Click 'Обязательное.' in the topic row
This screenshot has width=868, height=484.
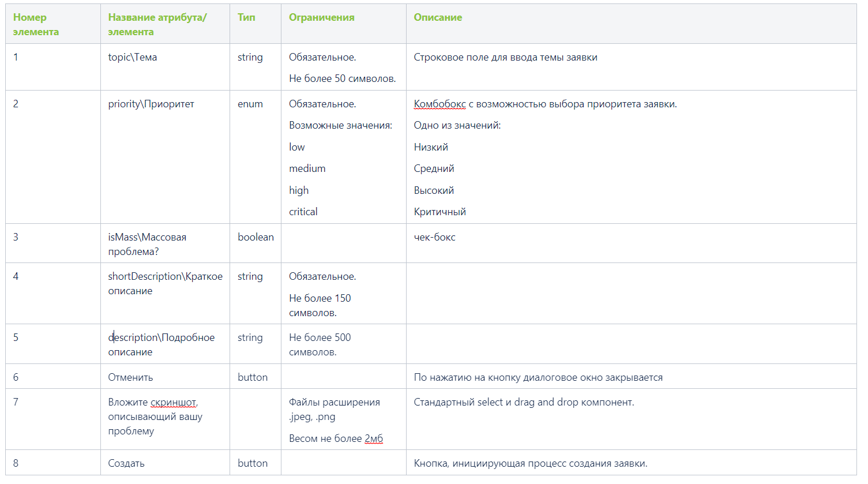pos(322,57)
